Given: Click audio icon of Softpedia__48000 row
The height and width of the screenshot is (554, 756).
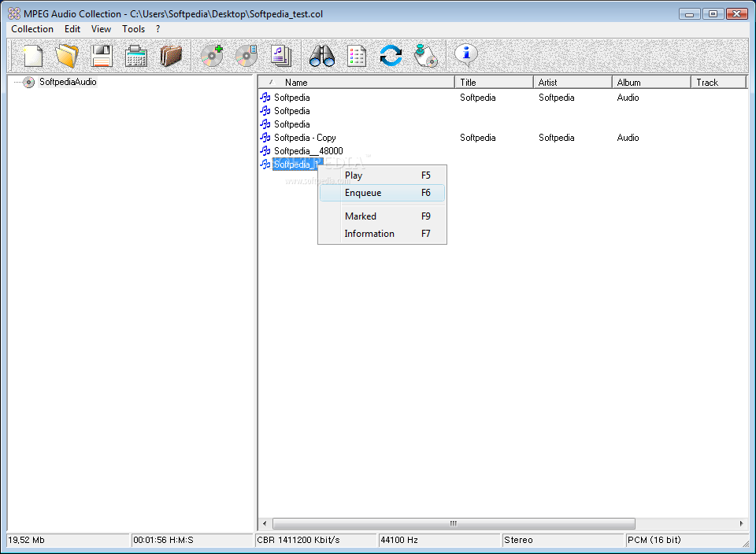Looking at the screenshot, I should tap(265, 151).
